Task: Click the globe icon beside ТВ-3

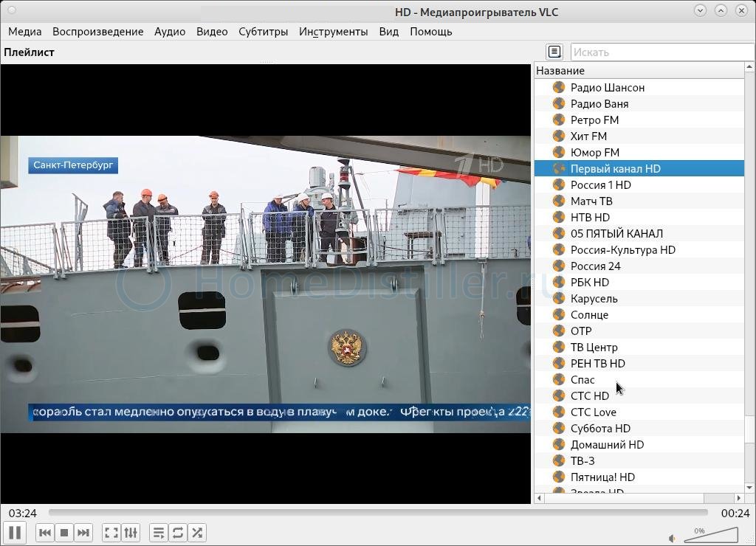Action: (x=559, y=460)
